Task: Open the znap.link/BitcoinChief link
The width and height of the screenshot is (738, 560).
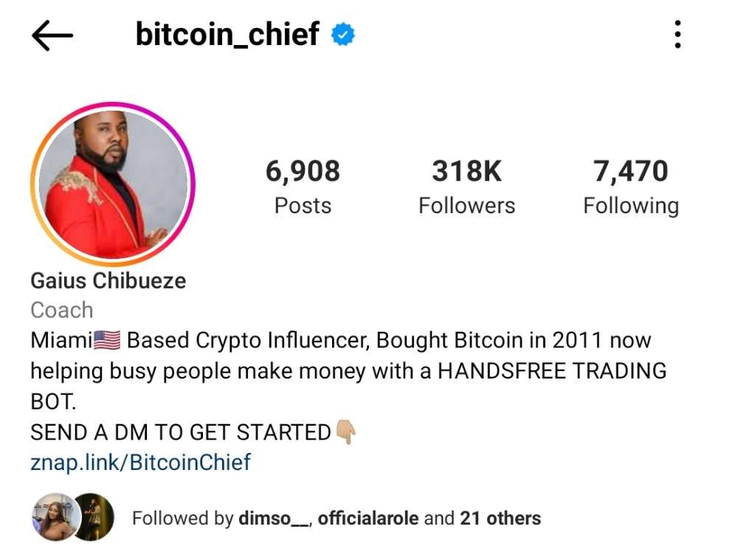Action: pos(141,463)
